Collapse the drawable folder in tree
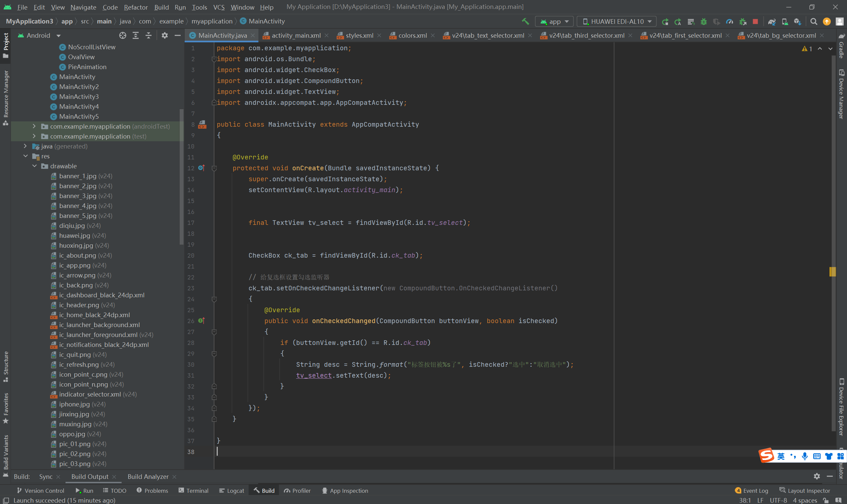847x504 pixels. [x=35, y=166]
